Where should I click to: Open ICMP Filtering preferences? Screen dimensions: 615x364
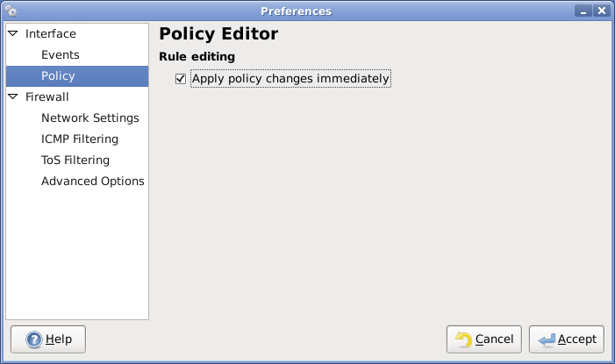point(80,139)
